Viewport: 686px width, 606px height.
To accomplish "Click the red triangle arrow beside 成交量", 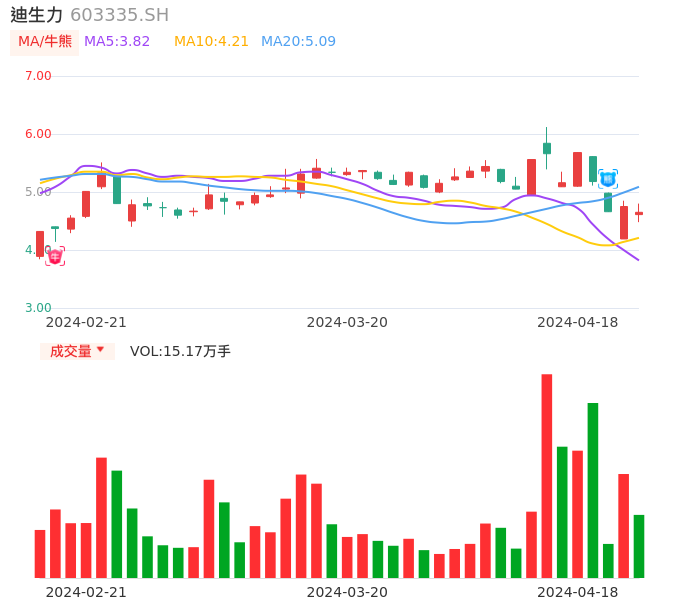I will pos(100,350).
